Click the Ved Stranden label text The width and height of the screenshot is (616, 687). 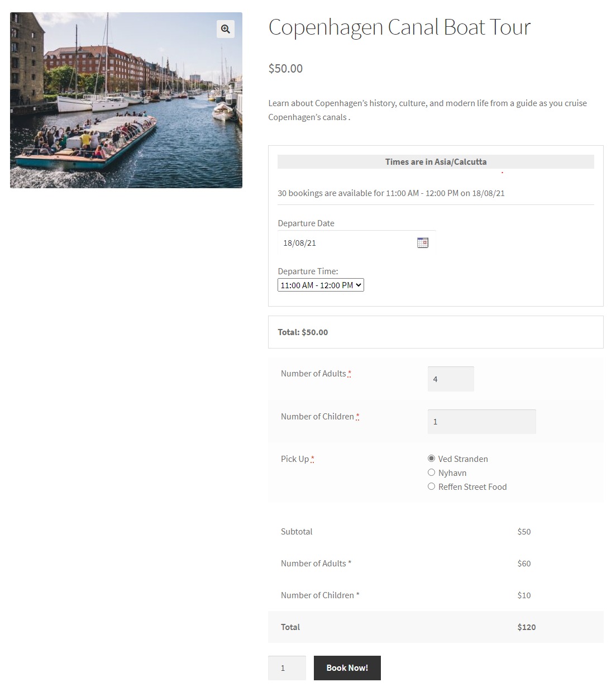(x=463, y=459)
